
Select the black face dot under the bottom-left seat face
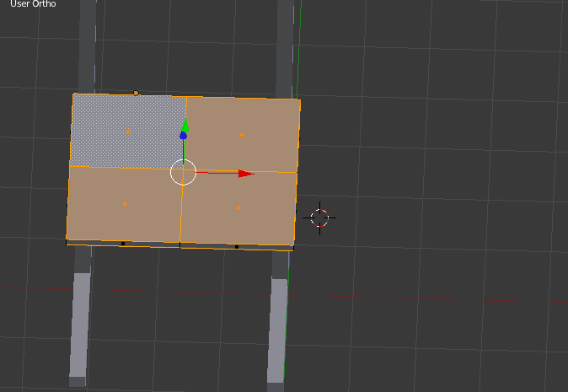[x=123, y=244]
